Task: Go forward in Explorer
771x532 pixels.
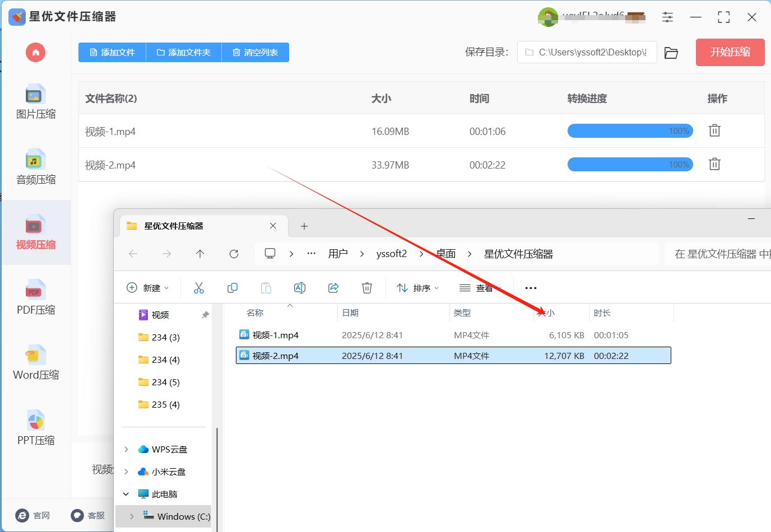Action: [x=166, y=254]
